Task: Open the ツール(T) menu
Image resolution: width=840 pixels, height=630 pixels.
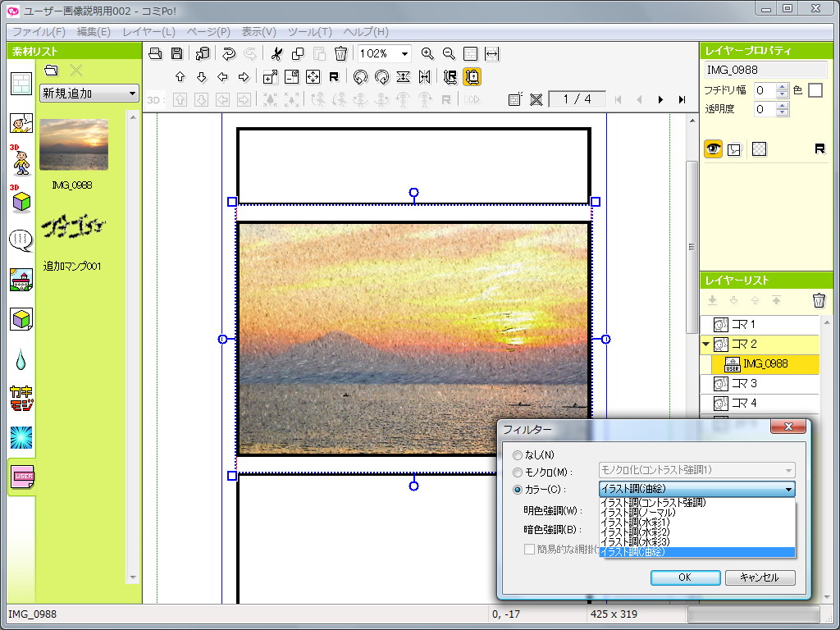Action: pyautogui.click(x=309, y=32)
